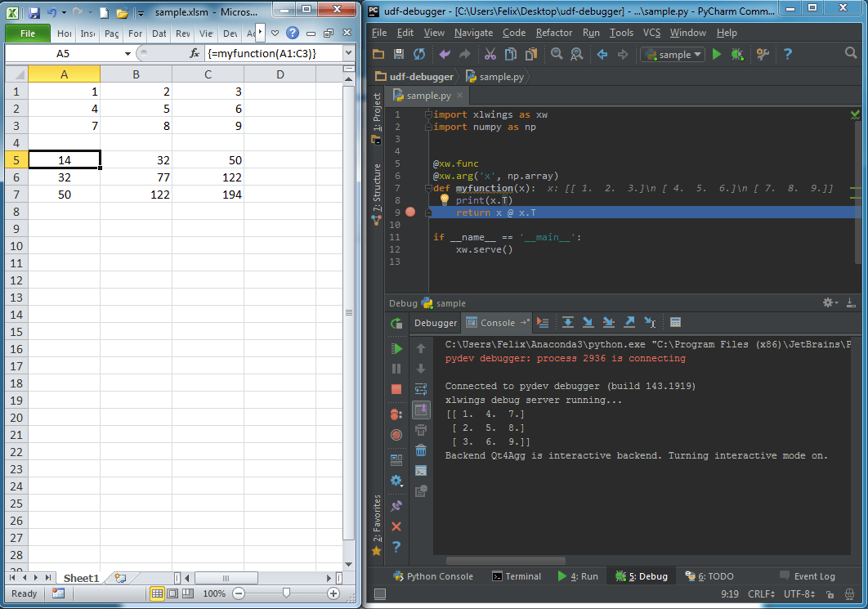Stop debug process red square
The image size is (868, 609).
click(396, 389)
